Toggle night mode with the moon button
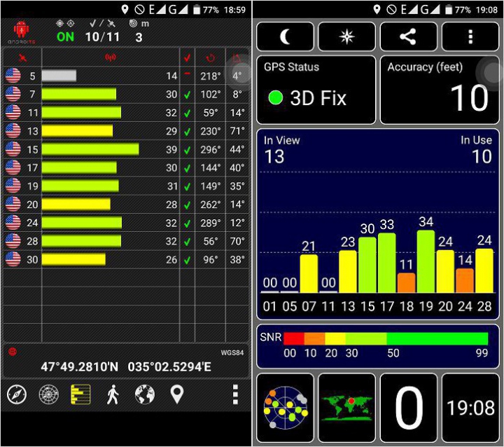Viewport: 504px width, 447px height. click(286, 36)
